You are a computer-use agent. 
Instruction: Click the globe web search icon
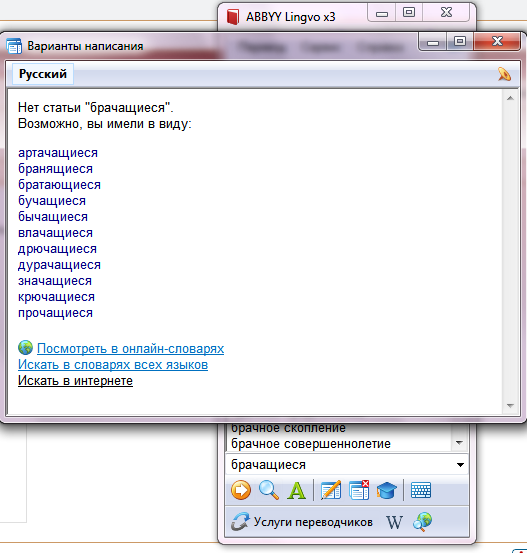point(422,522)
